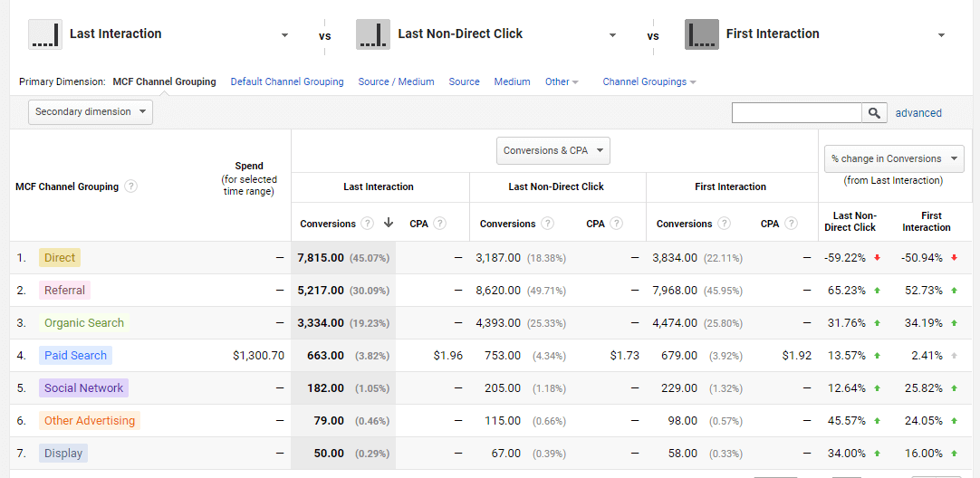Open the Other dimension dropdown
This screenshot has height=478, width=980.
point(562,81)
